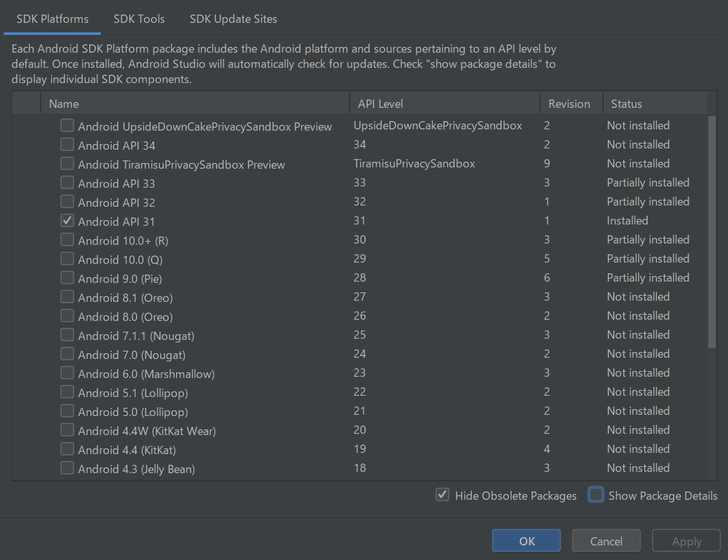
Task: Check the Android UpsideDownCakePrivacySandbox Preview checkbox
Action: pos(67,126)
